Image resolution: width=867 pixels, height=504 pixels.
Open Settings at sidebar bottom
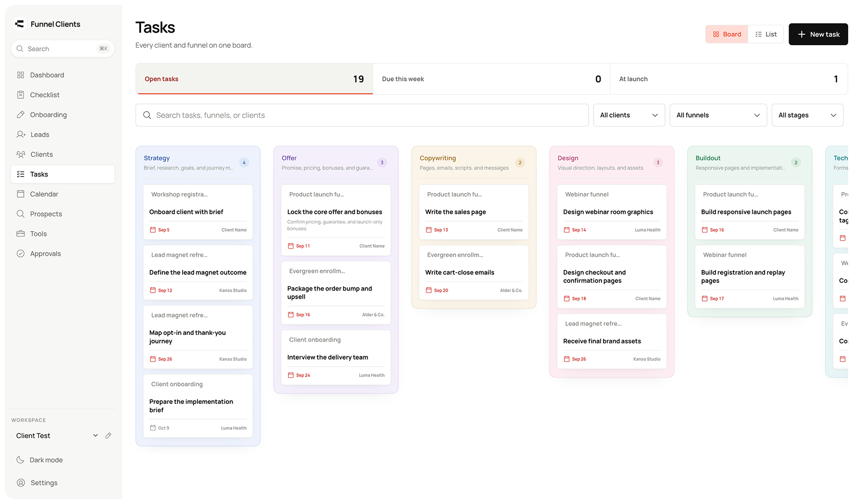pyautogui.click(x=63, y=483)
